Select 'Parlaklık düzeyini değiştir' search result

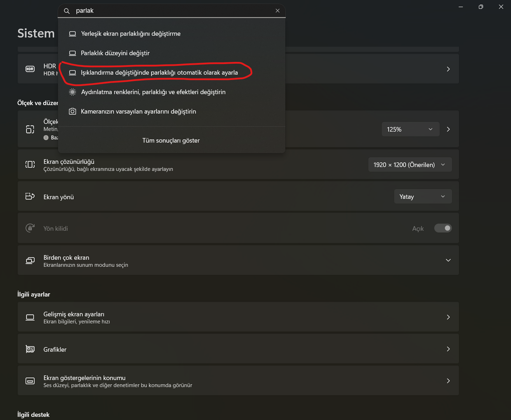point(115,53)
